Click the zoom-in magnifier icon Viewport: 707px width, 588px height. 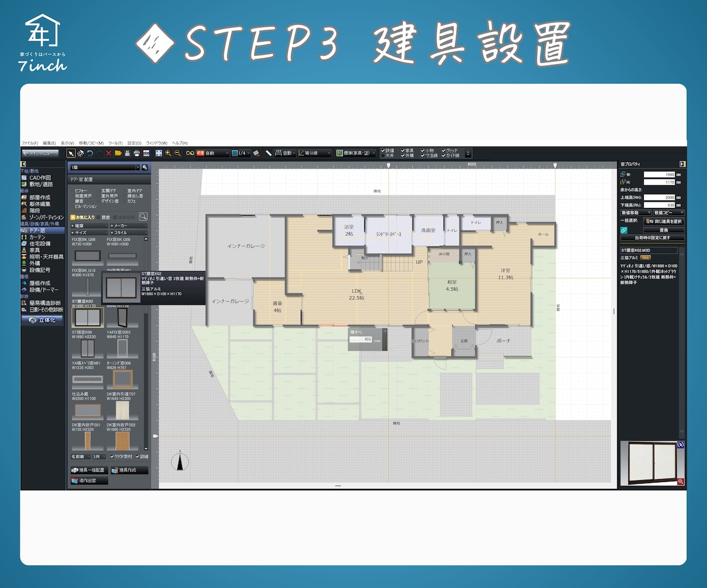point(168,154)
